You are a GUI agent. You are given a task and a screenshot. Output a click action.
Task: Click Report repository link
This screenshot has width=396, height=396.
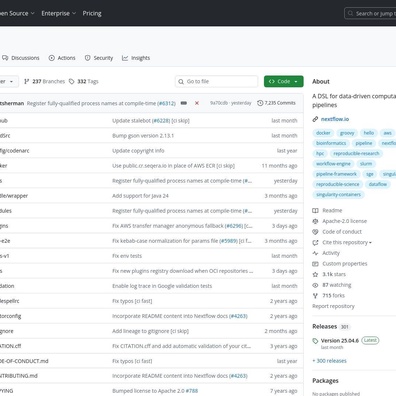pyautogui.click(x=333, y=306)
